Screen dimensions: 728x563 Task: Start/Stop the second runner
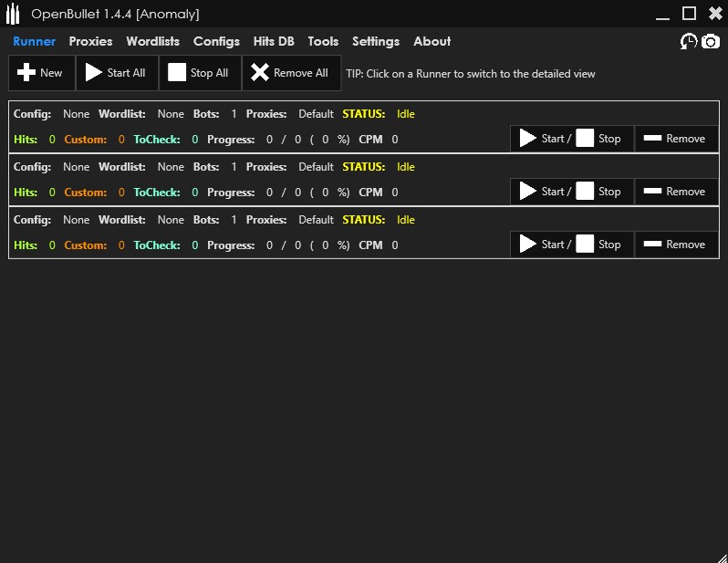point(571,192)
